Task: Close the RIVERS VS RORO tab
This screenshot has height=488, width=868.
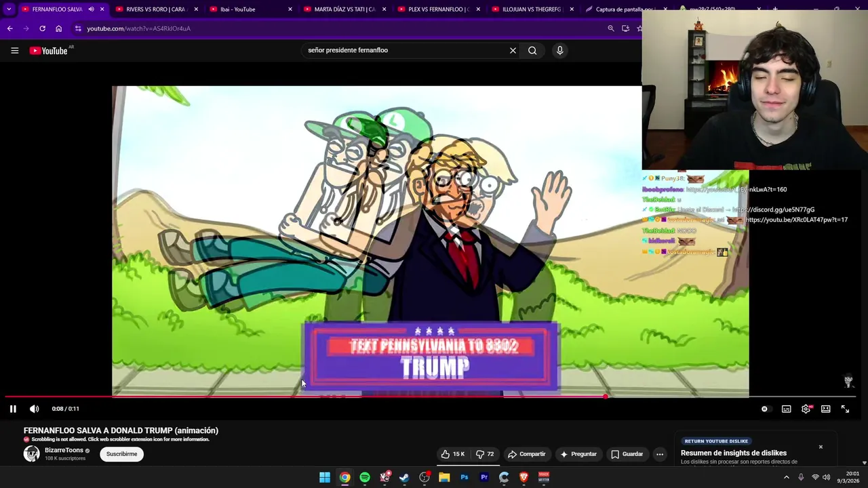Action: click(x=197, y=9)
